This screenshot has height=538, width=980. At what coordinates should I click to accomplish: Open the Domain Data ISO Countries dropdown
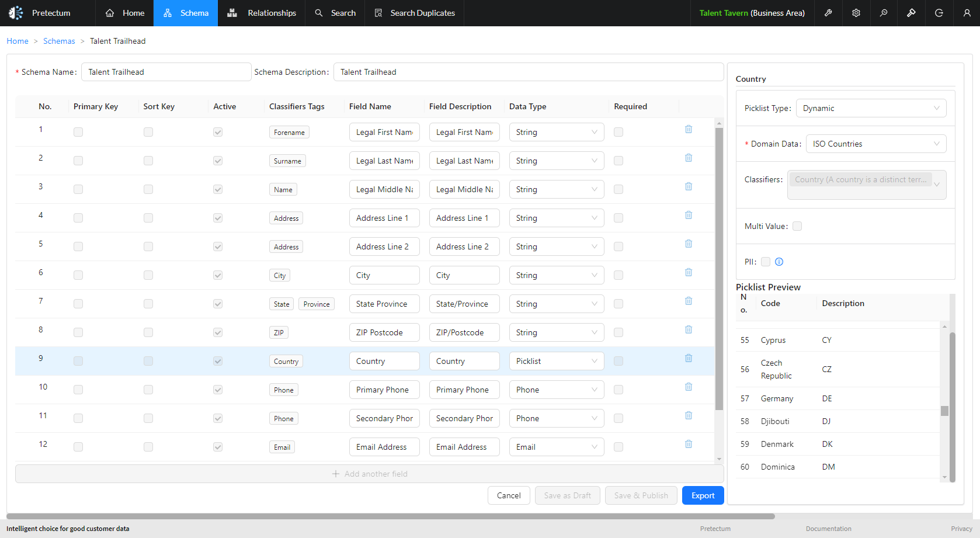(875, 144)
